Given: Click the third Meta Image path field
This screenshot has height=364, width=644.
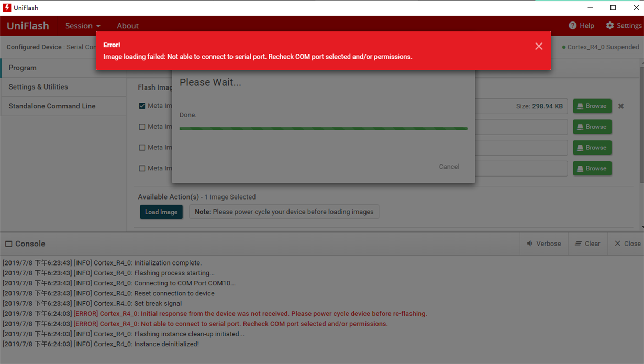Looking at the screenshot, I should pyautogui.click(x=521, y=148).
